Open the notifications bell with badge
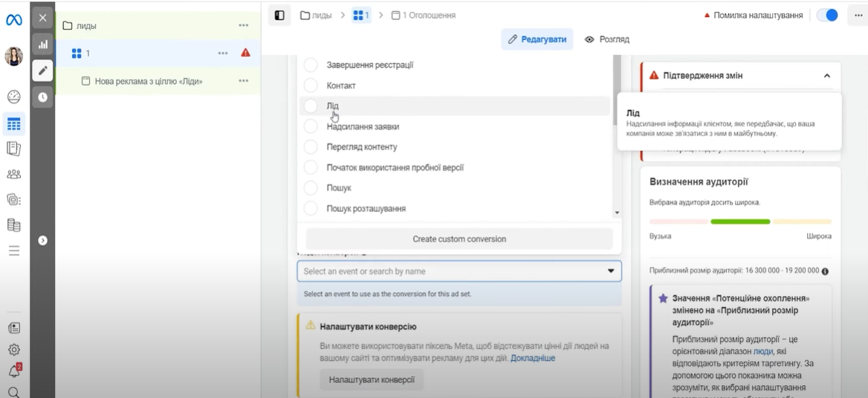Screen dimensions: 868x398 14,370
